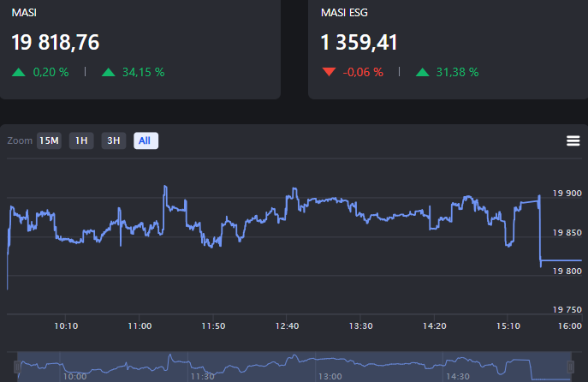Screen dimensions: 588x382
Task: Set chart zoom to 3H
Action: [x=113, y=140]
